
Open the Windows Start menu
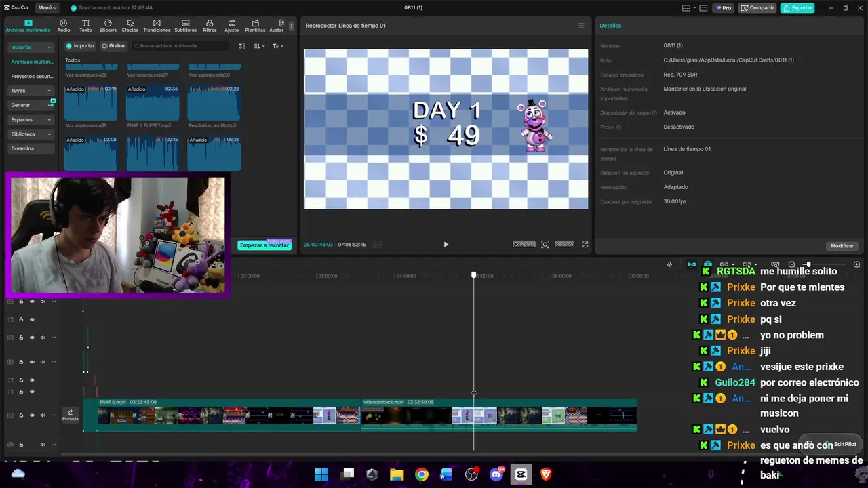click(x=321, y=474)
